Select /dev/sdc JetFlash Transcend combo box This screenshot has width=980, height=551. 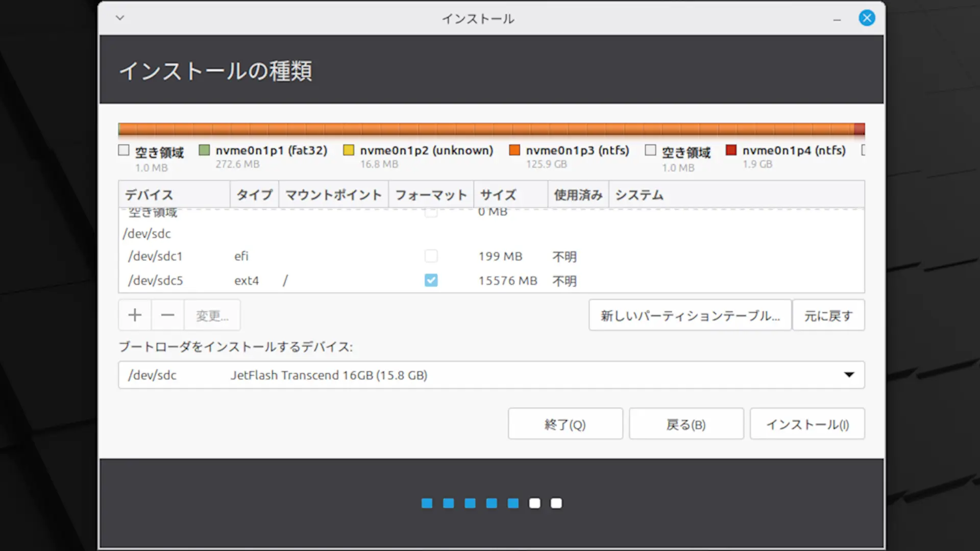[x=491, y=375]
